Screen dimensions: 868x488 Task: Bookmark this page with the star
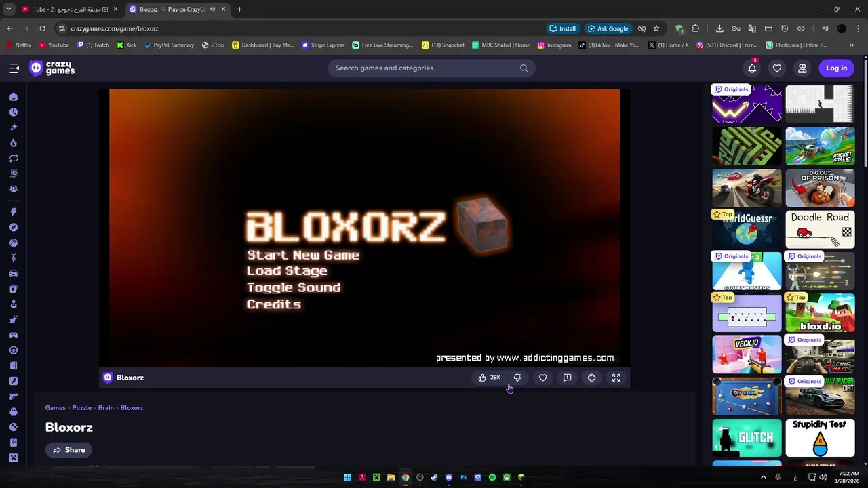click(x=656, y=28)
